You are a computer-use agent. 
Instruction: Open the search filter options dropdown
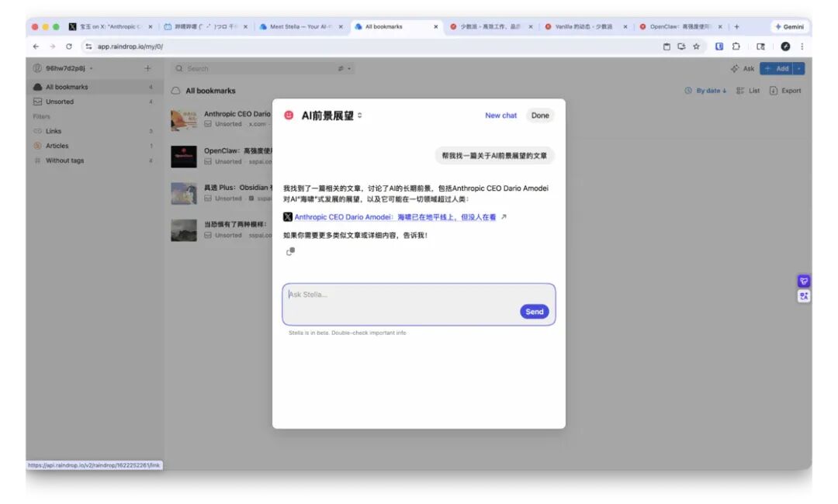point(345,68)
